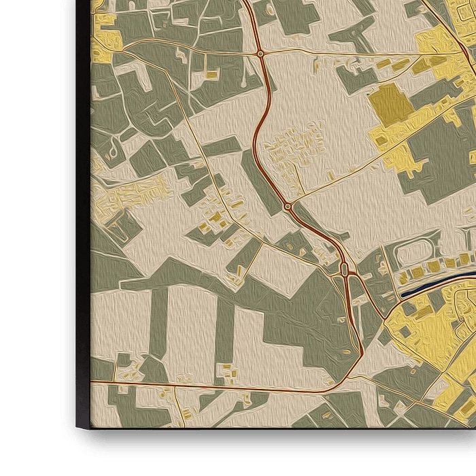This screenshot has height=476, width=476.
Task: Click the dark blue river segment
Action: (435, 286)
